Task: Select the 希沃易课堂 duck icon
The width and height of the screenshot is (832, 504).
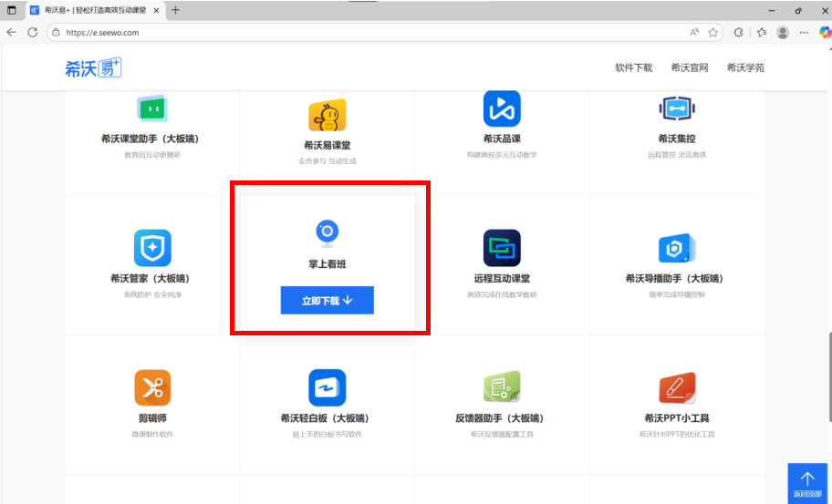Action: pyautogui.click(x=327, y=115)
